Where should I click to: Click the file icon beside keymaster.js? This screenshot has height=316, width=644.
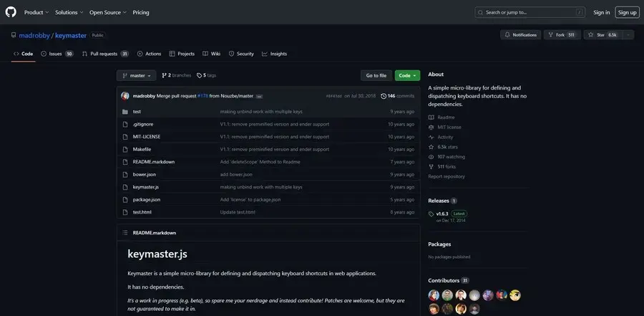(125, 187)
